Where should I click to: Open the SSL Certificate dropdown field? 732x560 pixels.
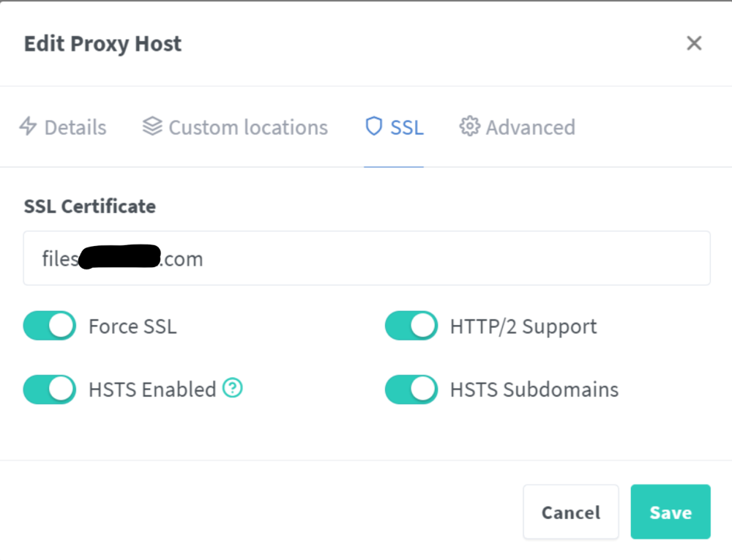pos(367,258)
